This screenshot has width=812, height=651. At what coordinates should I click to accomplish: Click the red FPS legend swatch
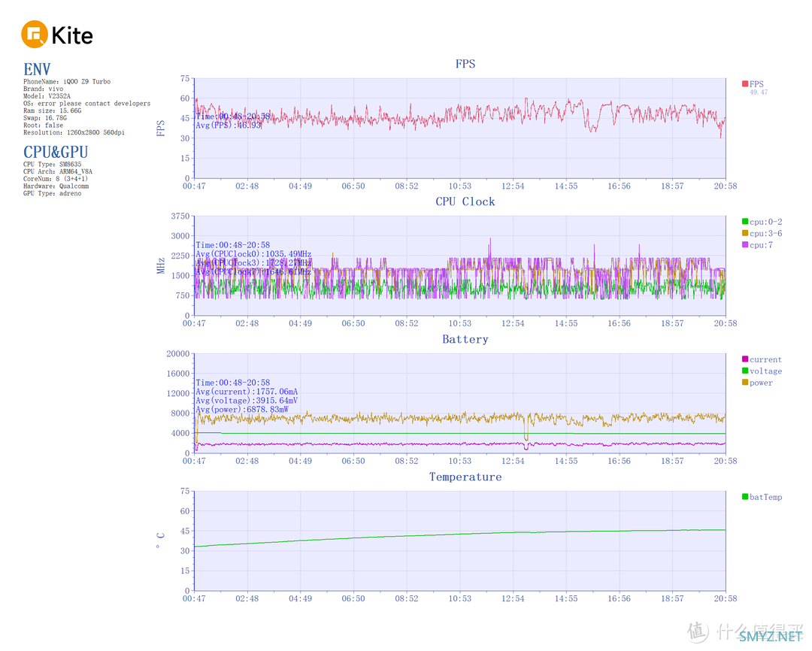pyautogui.click(x=745, y=84)
